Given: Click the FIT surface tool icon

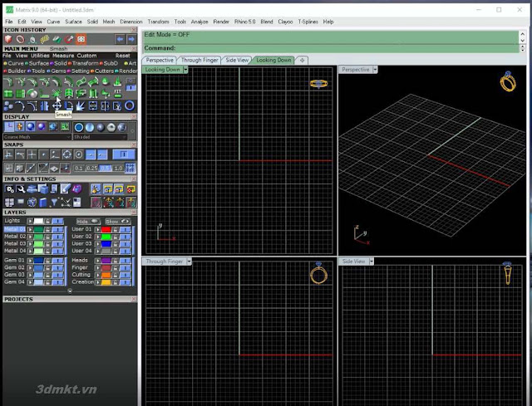Looking at the screenshot, I should (117, 93).
